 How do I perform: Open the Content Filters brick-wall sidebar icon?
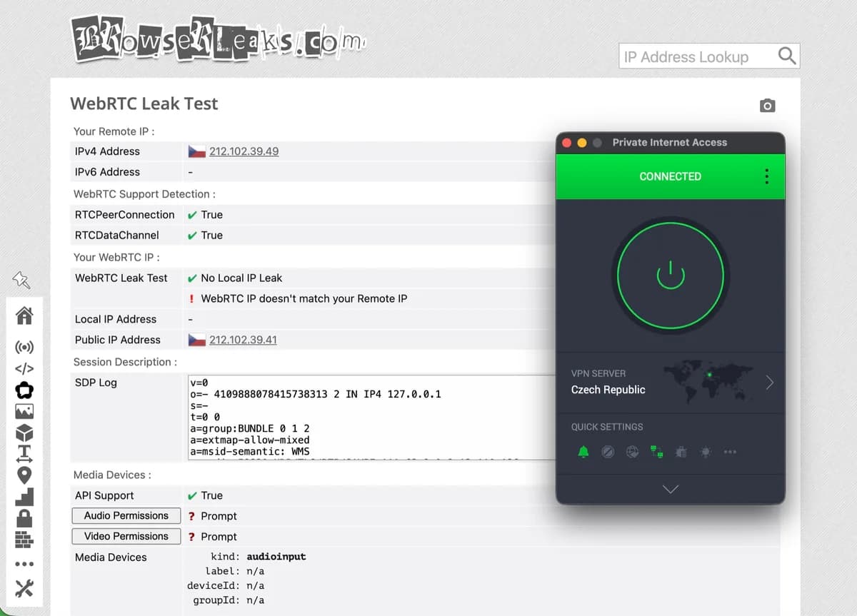click(x=24, y=540)
